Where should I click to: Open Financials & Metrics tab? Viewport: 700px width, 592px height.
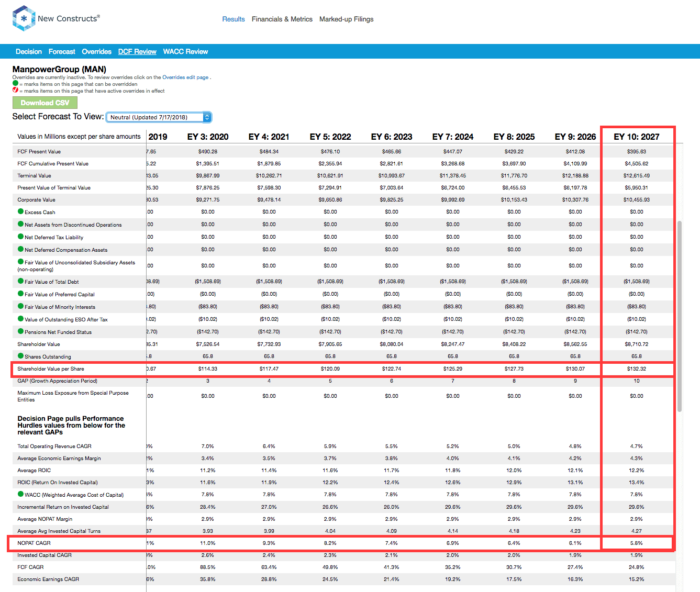click(282, 19)
